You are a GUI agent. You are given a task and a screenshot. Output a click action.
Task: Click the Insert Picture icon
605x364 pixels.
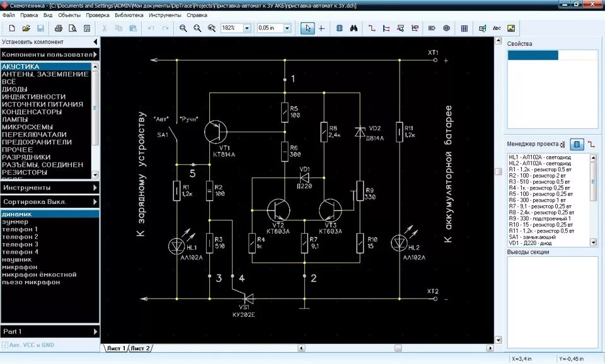coord(511,28)
